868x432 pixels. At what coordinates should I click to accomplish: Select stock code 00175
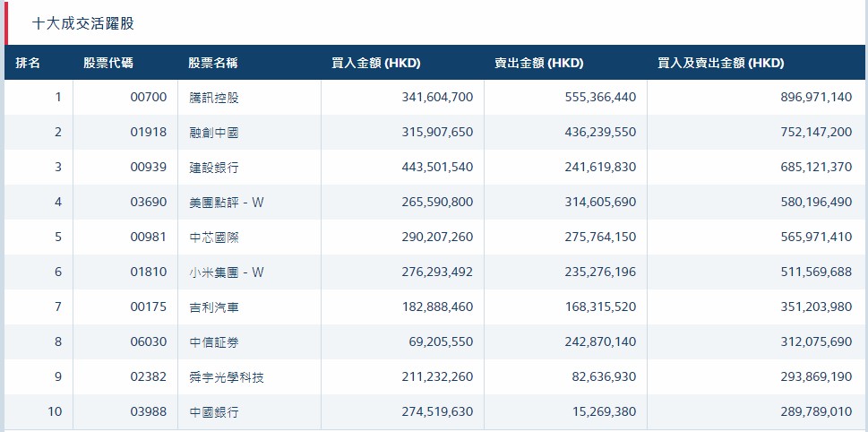pos(149,307)
